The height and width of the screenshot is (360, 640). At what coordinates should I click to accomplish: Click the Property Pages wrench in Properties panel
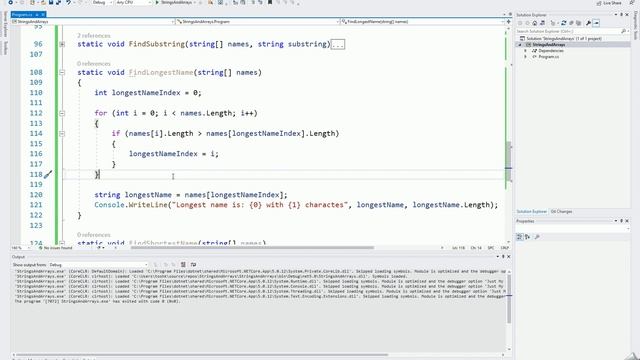(x=537, y=237)
